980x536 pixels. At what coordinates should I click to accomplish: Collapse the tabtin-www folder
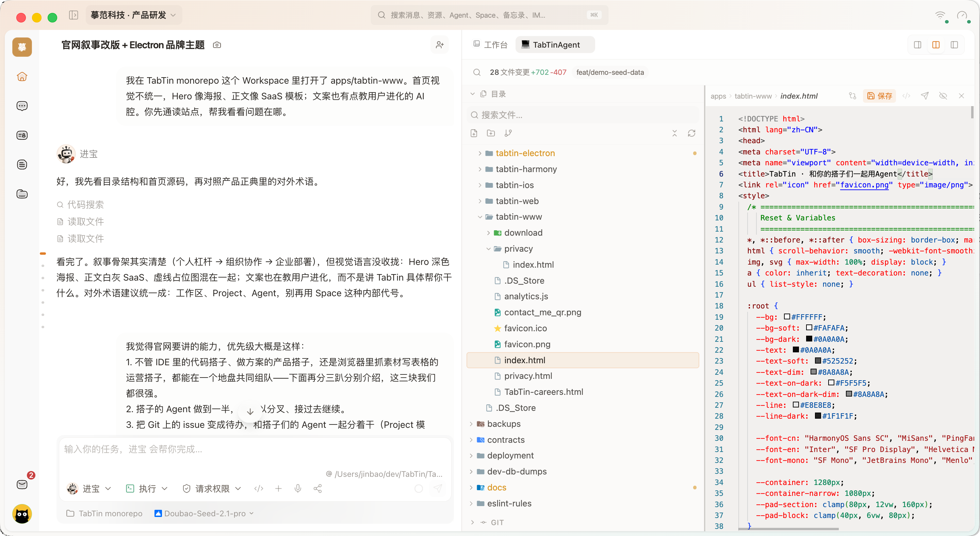pyautogui.click(x=479, y=217)
